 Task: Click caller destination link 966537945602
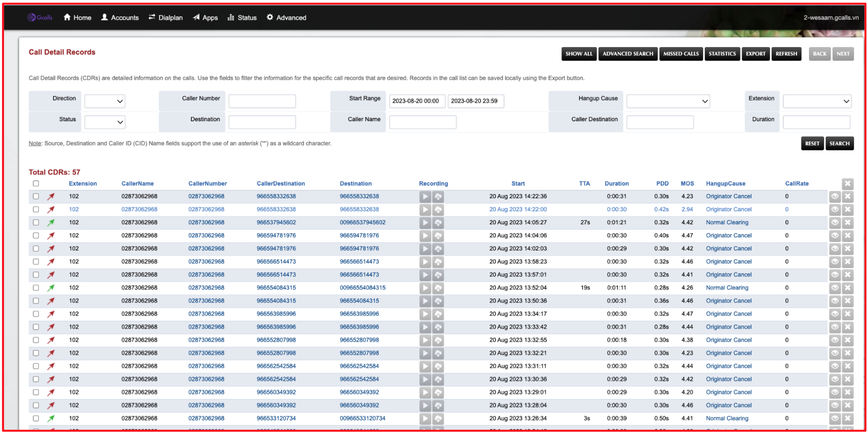276,223
